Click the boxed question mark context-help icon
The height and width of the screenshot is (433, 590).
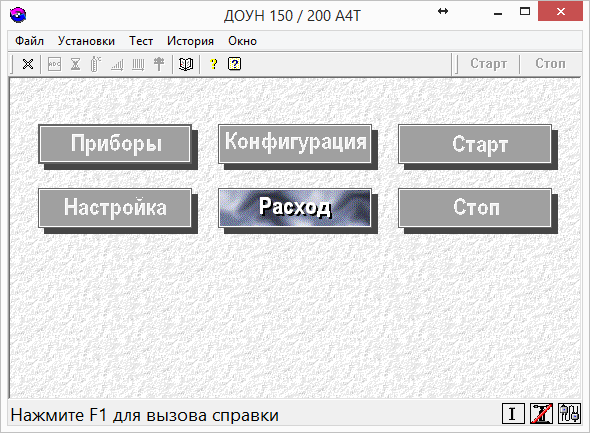tap(234, 64)
